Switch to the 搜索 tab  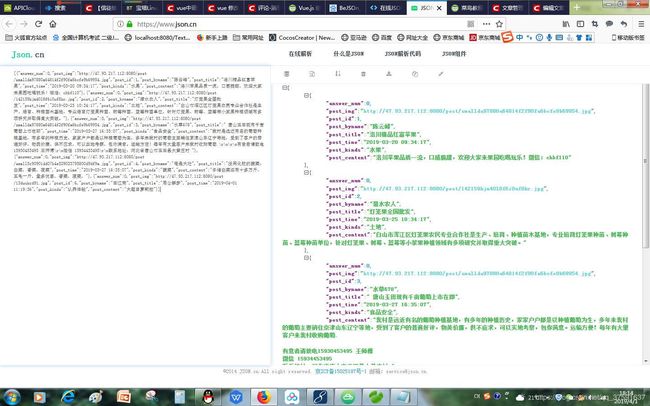(x=61, y=8)
